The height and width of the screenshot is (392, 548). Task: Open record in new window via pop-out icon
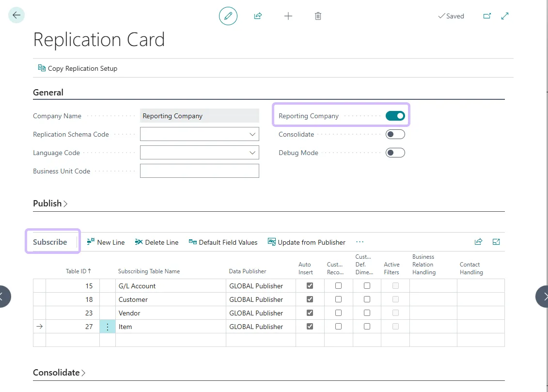pos(487,16)
